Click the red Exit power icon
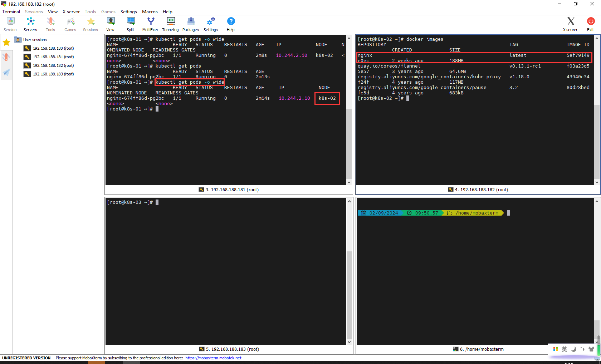The image size is (601, 364). [x=590, y=24]
